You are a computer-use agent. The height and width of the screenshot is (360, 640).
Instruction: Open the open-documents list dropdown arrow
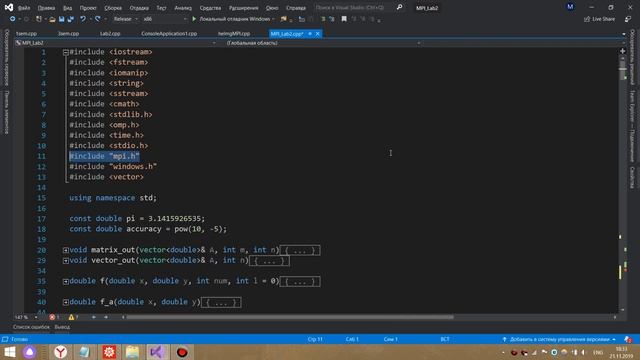tap(624, 34)
